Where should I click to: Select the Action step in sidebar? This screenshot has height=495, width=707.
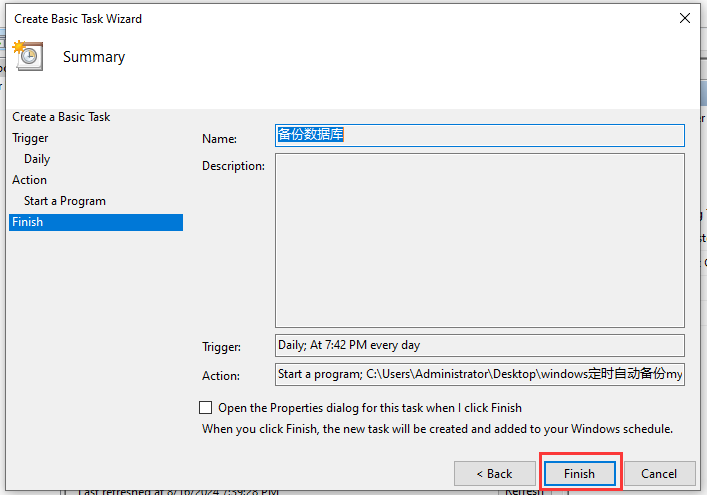tap(29, 180)
